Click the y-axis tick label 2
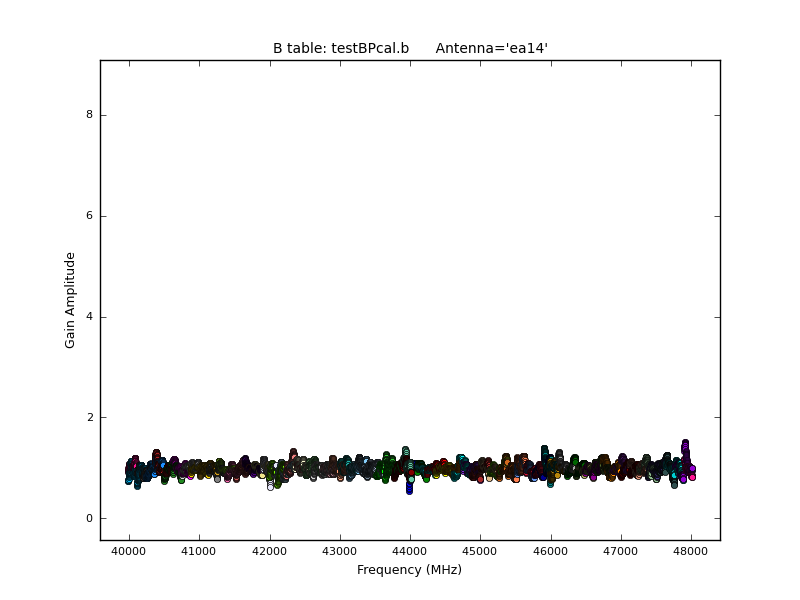 89,418
